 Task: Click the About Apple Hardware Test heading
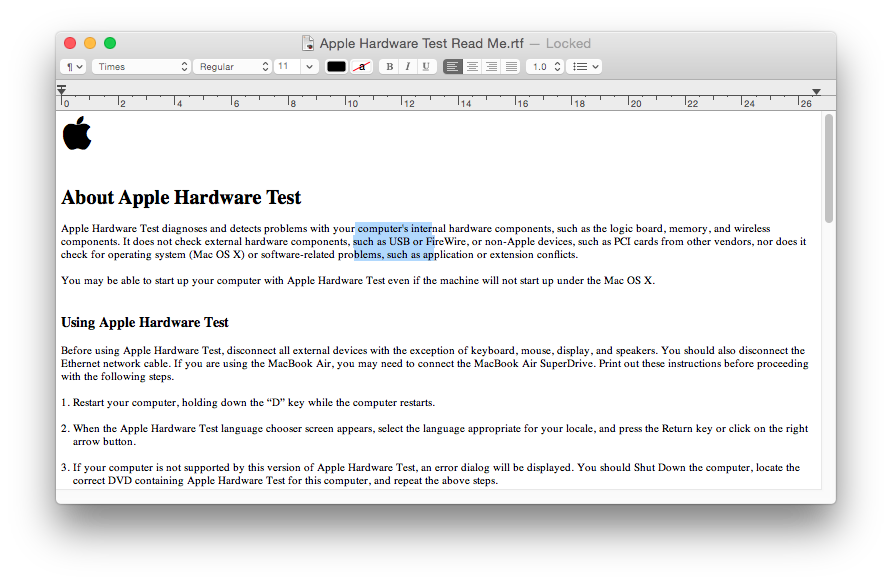click(181, 197)
